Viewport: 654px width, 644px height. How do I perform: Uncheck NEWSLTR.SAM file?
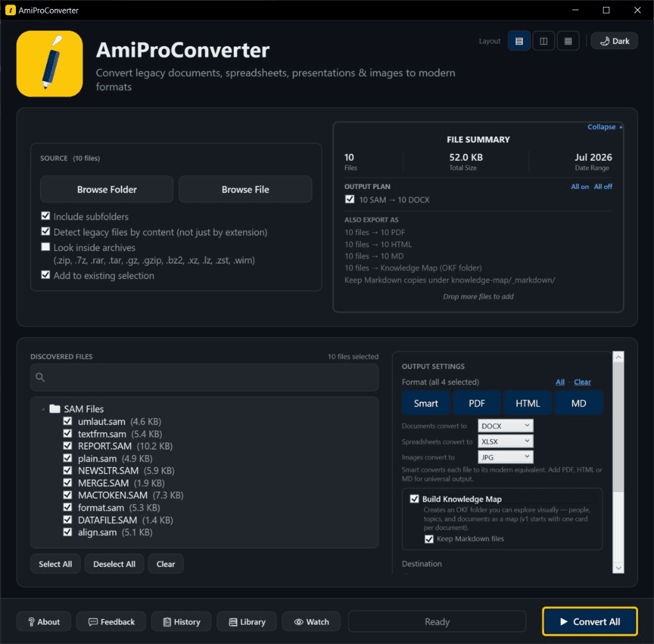67,470
